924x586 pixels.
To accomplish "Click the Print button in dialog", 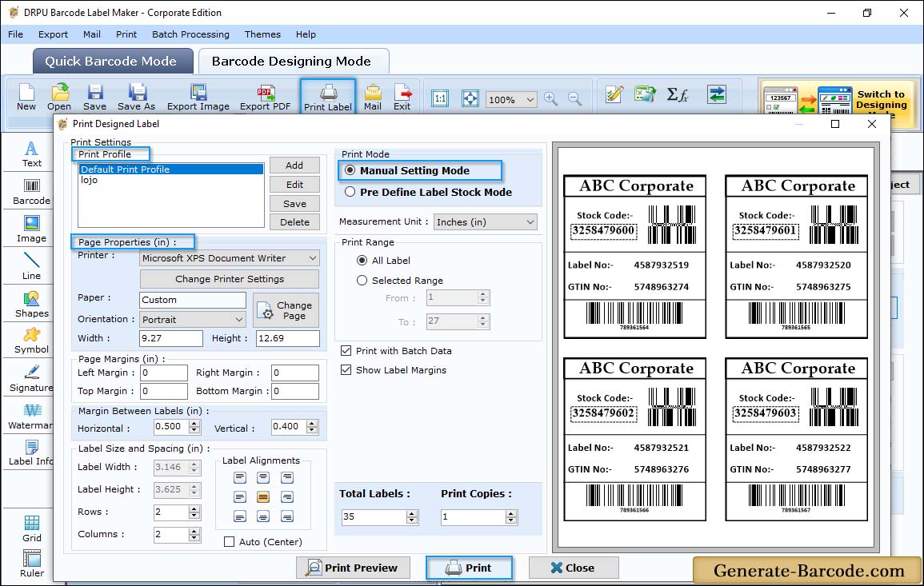I will point(469,568).
